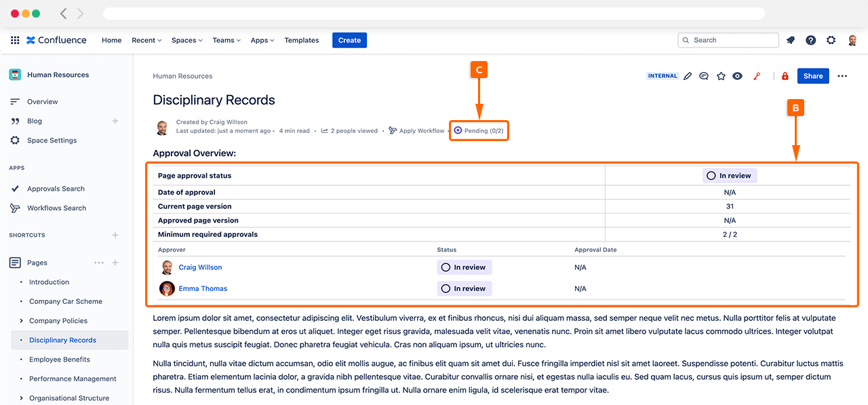Open the settings gear in top bar
The height and width of the screenshot is (405, 868).
pos(831,40)
